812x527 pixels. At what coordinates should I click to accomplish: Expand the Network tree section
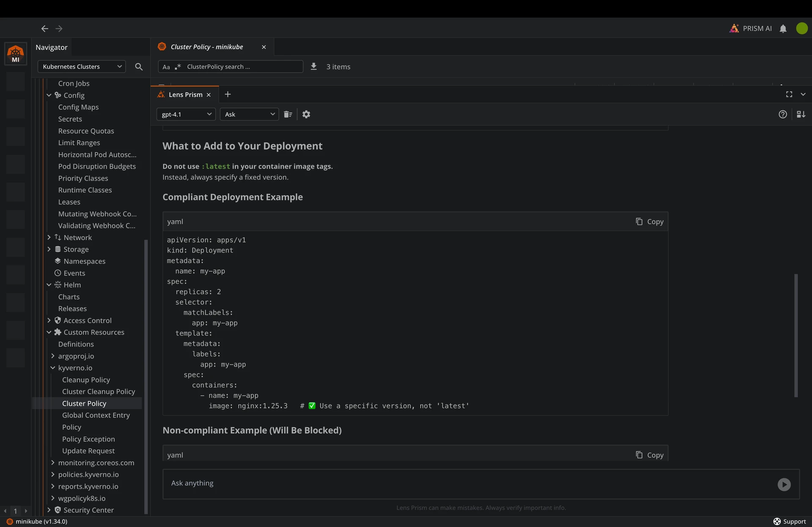pyautogui.click(x=49, y=238)
